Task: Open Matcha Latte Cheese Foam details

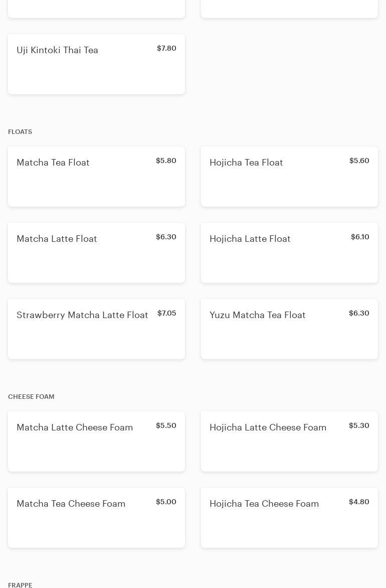Action: click(96, 442)
